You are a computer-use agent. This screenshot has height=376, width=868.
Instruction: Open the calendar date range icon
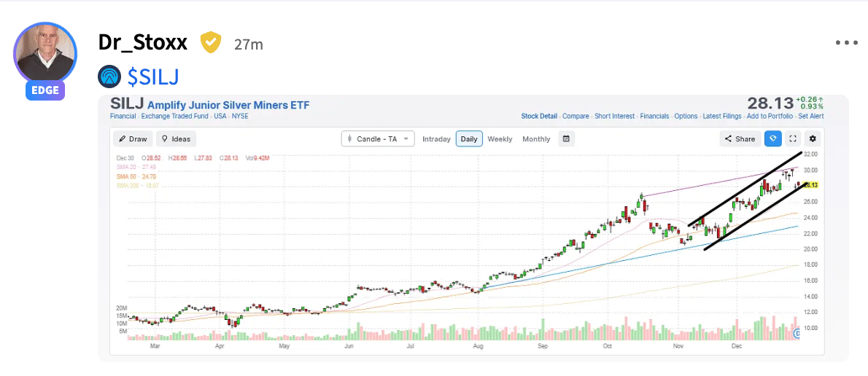coord(566,138)
